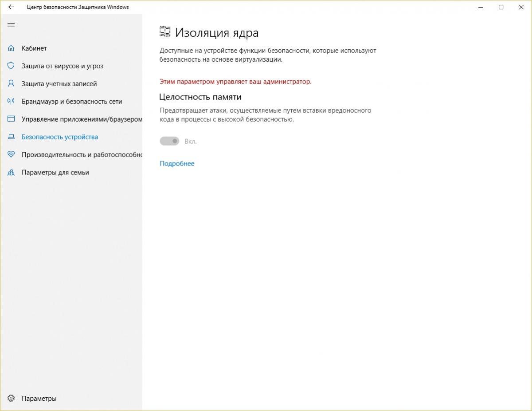Click the heart health performance icon
The height and width of the screenshot is (411, 532).
coord(11,154)
